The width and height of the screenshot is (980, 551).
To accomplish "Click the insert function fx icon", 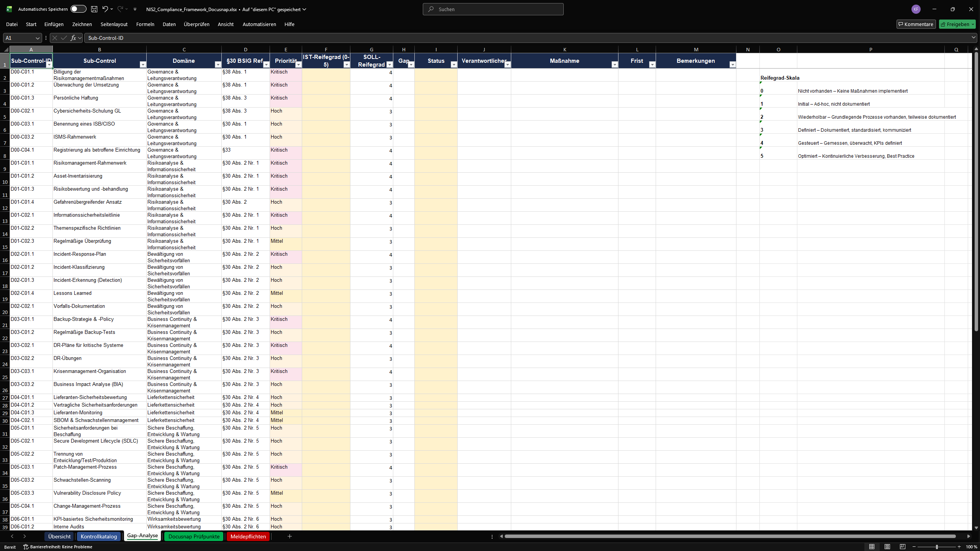I will tap(73, 38).
